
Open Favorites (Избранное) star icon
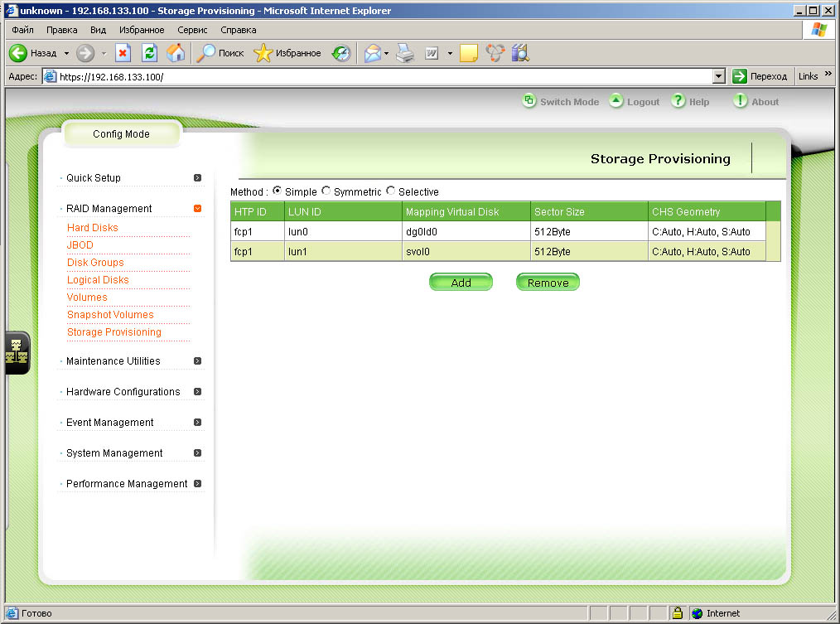[263, 53]
